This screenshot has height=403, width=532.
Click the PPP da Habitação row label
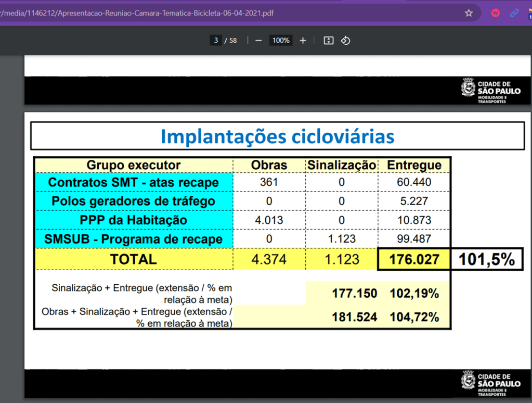134,220
